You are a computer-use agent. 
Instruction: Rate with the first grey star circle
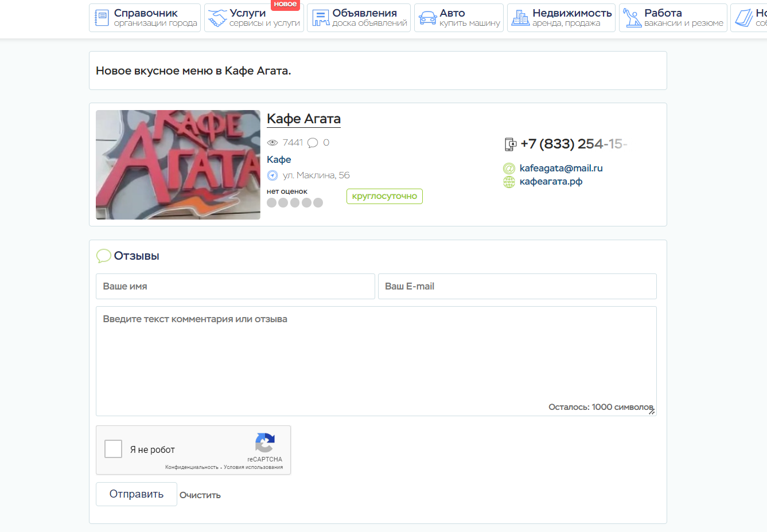tap(272, 202)
